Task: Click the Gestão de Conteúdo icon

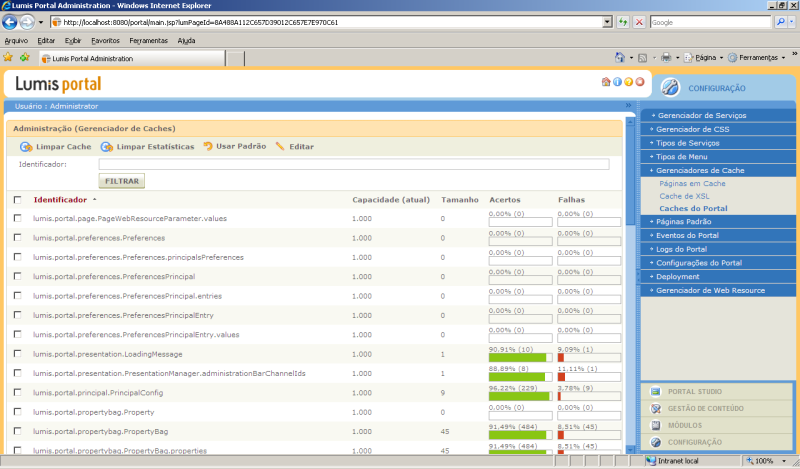Action: click(656, 408)
